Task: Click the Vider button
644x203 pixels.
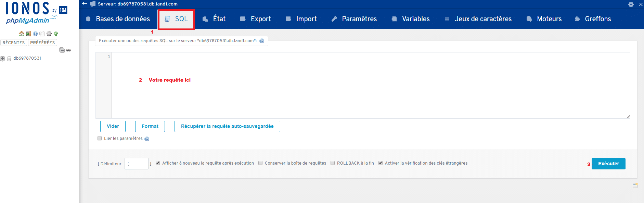Action: tap(113, 126)
